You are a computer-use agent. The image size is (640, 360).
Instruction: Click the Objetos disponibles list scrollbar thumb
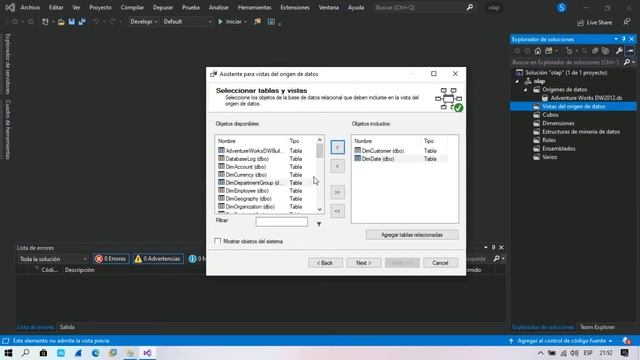[x=320, y=151]
